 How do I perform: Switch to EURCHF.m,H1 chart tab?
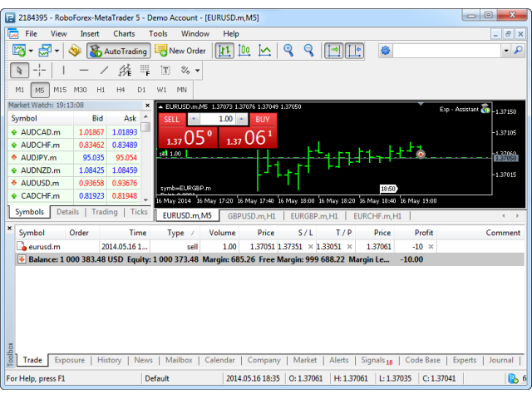[x=377, y=216]
